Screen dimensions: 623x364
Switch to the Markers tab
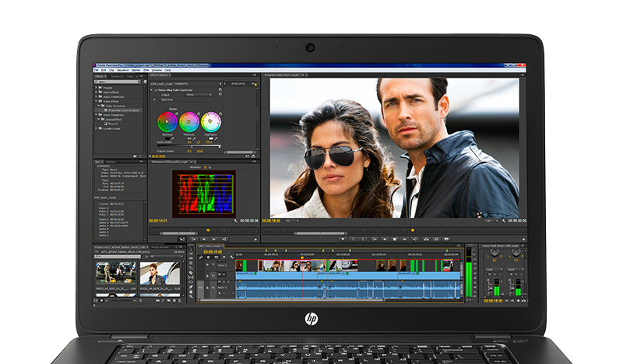click(x=111, y=162)
